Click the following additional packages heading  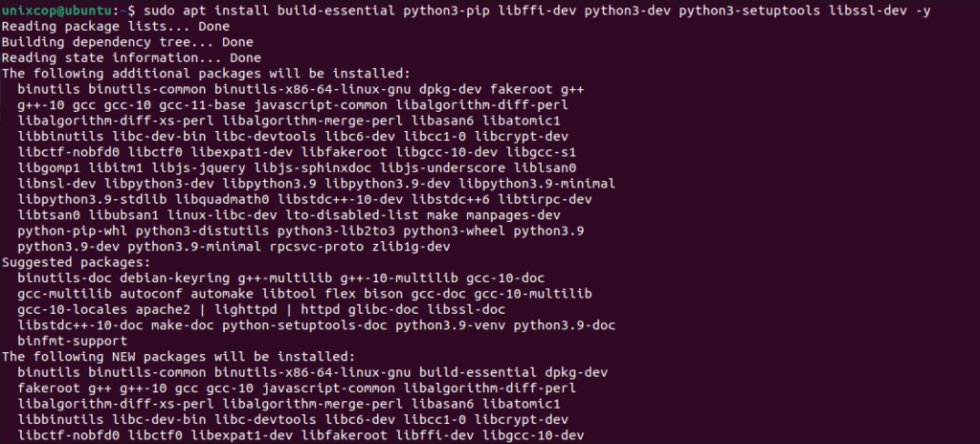coord(206,73)
